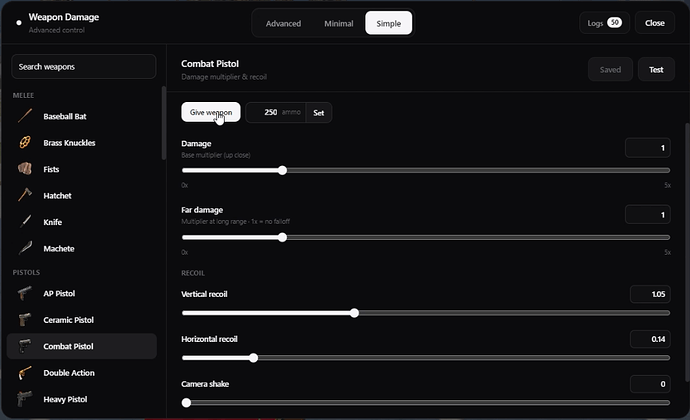Select the Ceramic Pistol icon
This screenshot has width=690, height=420.
(x=25, y=320)
